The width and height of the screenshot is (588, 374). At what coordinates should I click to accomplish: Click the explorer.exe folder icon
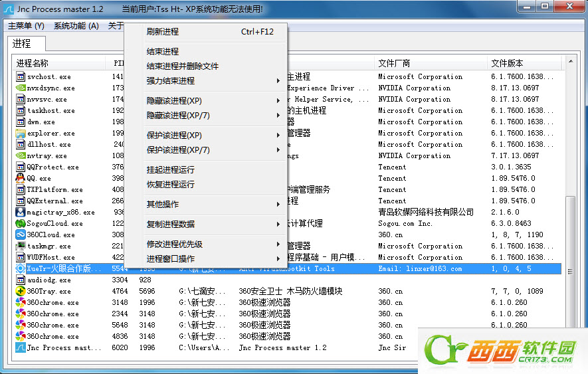(x=20, y=133)
